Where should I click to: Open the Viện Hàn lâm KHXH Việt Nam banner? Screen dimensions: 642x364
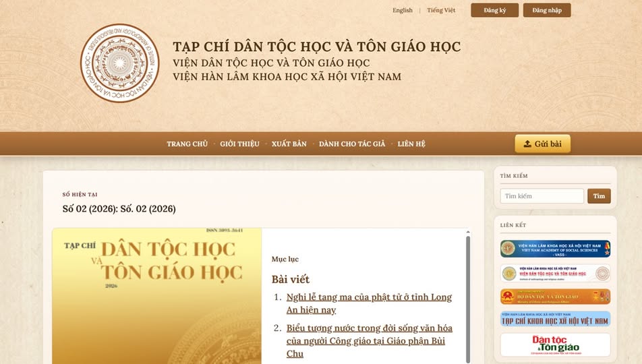[555, 249]
